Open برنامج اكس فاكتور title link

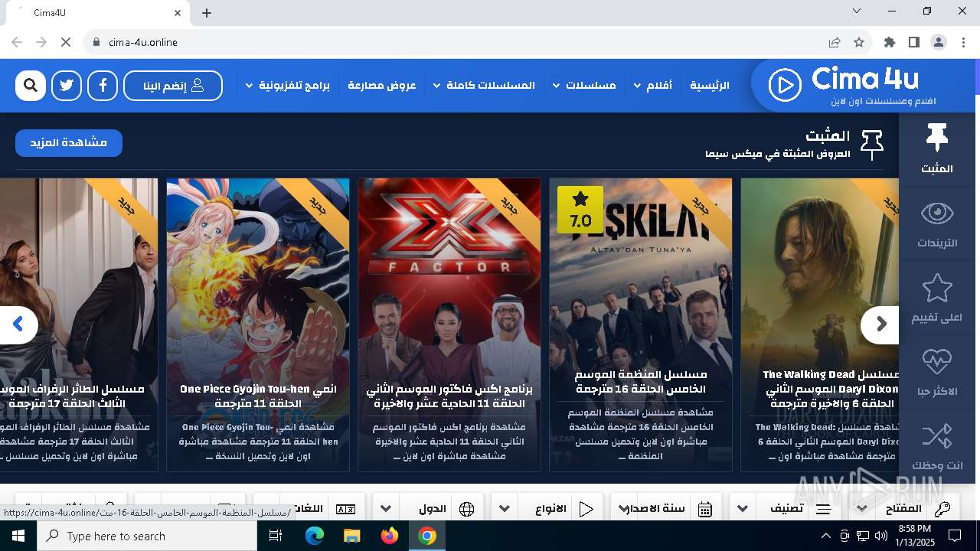[x=449, y=396]
